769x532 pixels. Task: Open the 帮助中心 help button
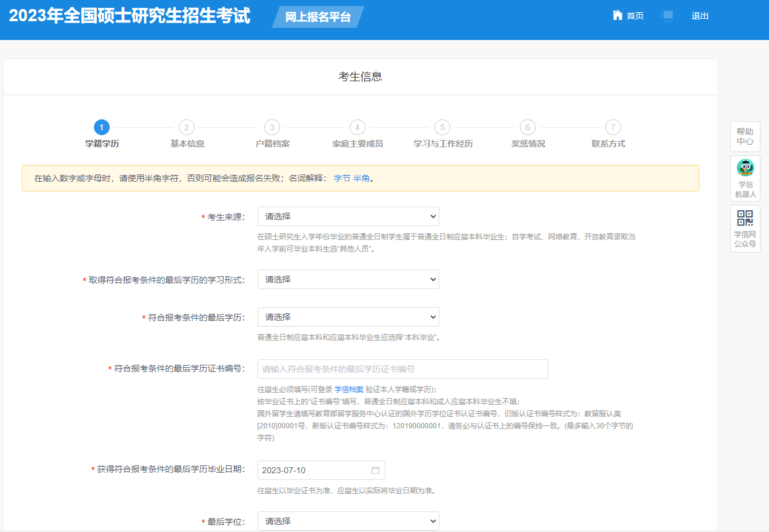(x=745, y=136)
